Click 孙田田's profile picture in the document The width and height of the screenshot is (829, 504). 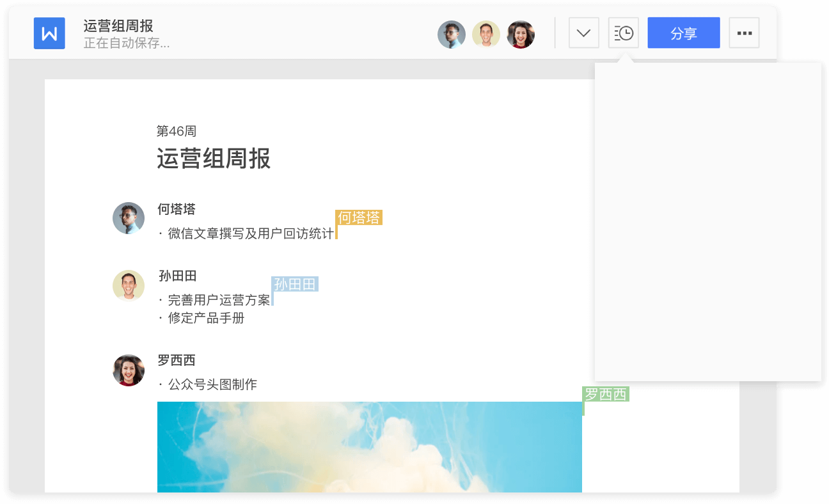coord(129,285)
